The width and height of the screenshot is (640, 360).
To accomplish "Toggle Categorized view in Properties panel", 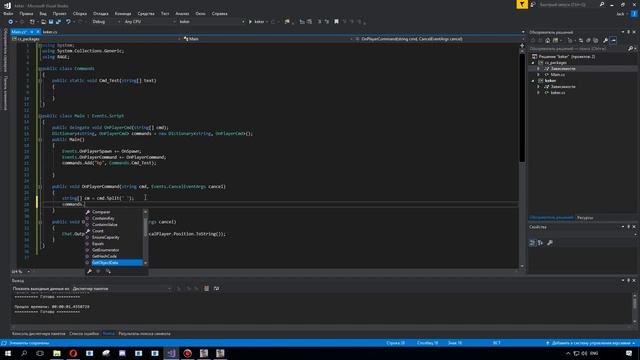I will (532, 243).
